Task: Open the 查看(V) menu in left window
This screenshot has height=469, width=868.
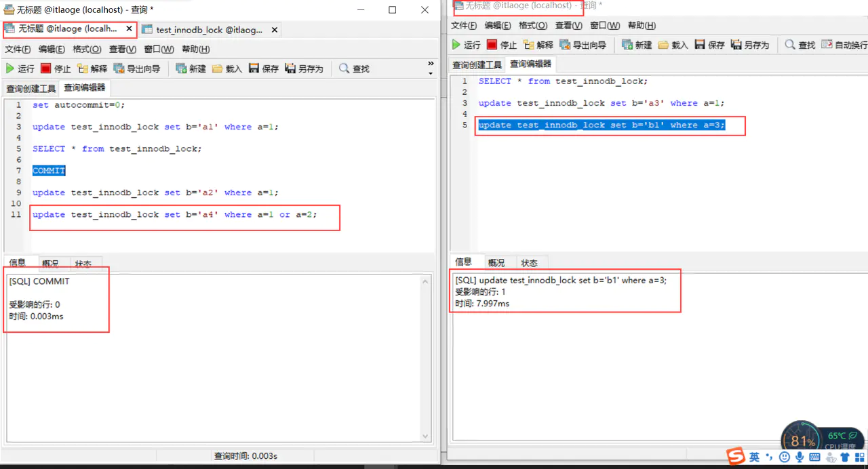Action: click(123, 49)
